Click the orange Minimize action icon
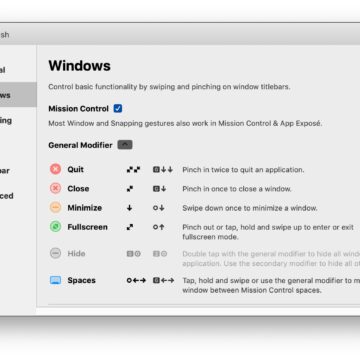The height and width of the screenshot is (360, 360). click(x=55, y=208)
